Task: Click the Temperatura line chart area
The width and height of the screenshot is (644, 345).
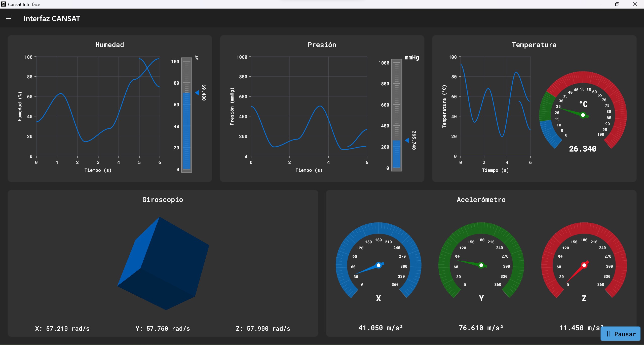Action: [x=495, y=106]
